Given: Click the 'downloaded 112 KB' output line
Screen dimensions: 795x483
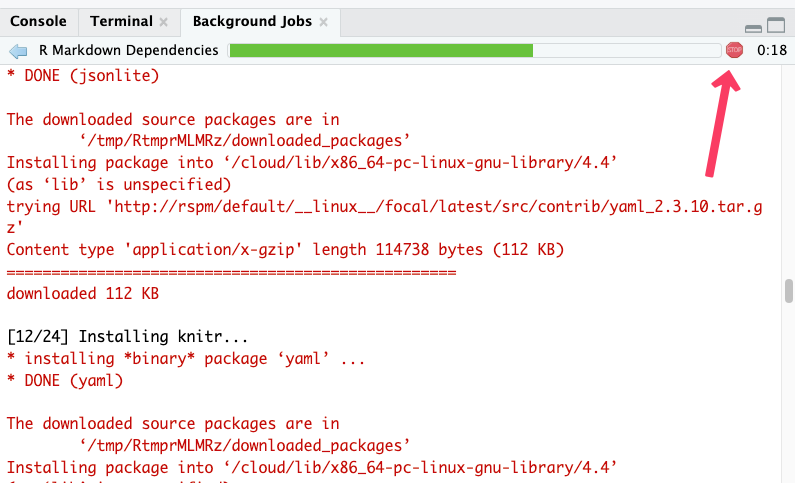Looking at the screenshot, I should [82, 293].
